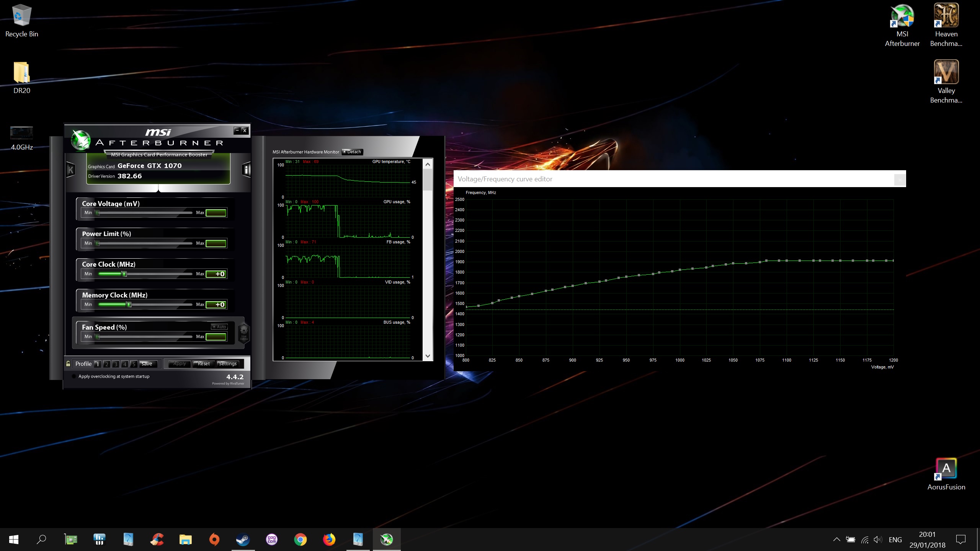Launch the Valley Benchmark desktop shortcut
The width and height of the screenshot is (980, 551).
(946, 82)
